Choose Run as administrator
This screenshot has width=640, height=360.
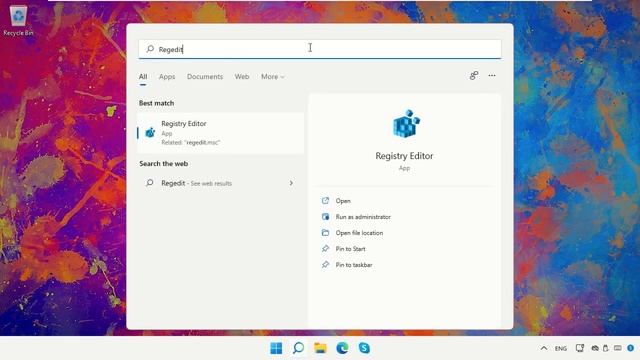coord(363,217)
